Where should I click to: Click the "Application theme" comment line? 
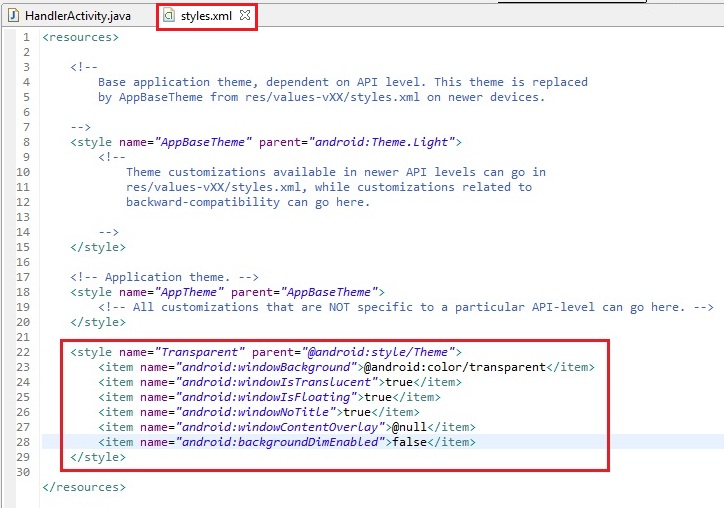pos(164,277)
